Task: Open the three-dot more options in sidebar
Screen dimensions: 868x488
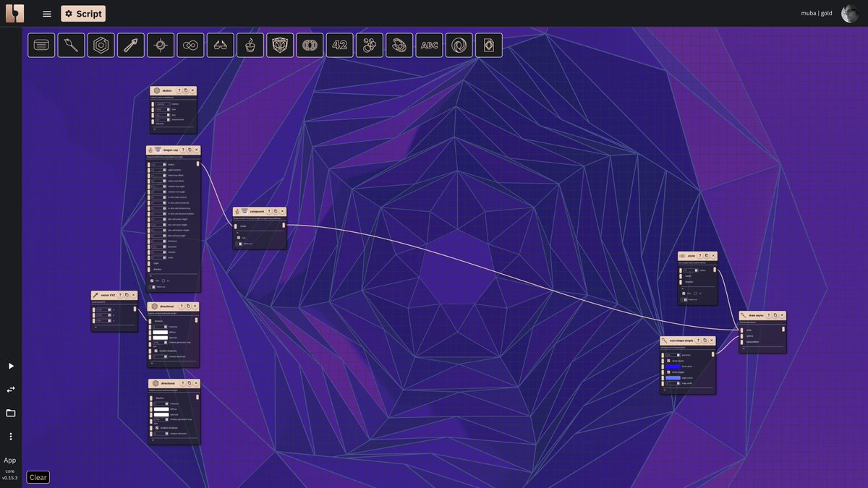Action: tap(11, 437)
